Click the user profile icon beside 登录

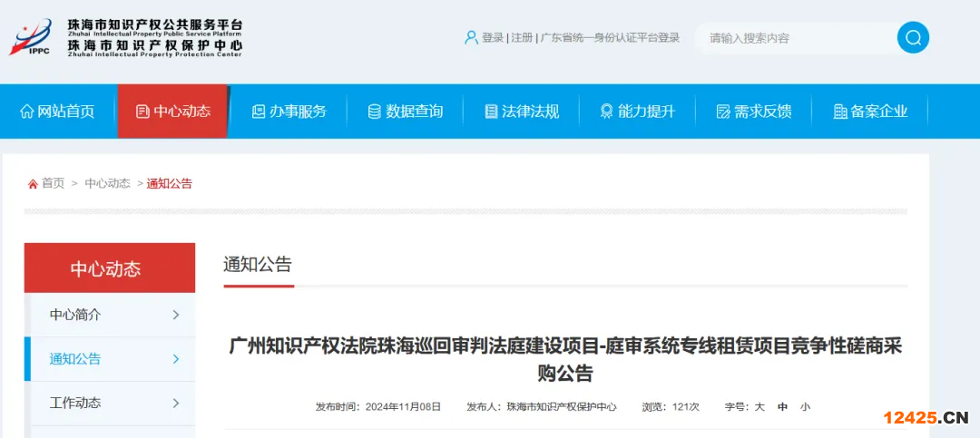coord(471,37)
